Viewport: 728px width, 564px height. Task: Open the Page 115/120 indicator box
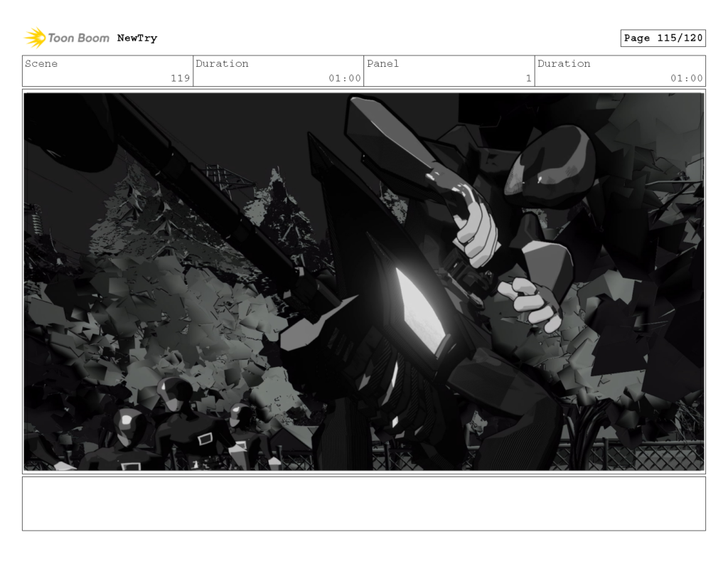(x=663, y=38)
